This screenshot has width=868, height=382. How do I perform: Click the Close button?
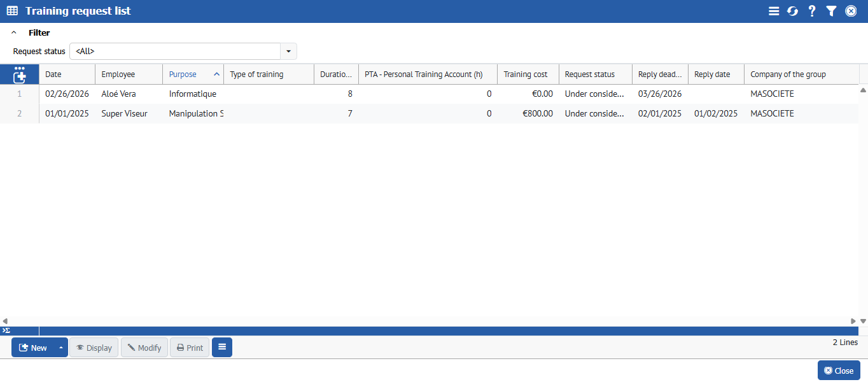[x=839, y=371]
